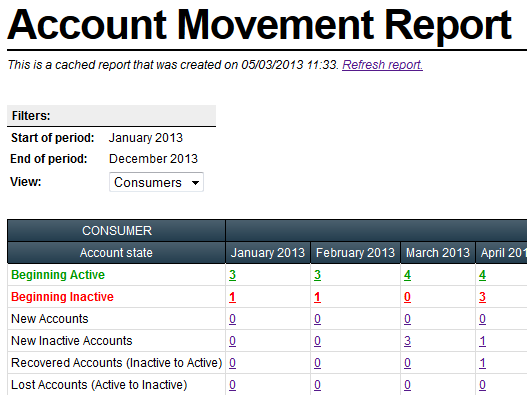Image resolution: width=527 pixels, height=395 pixels.
Task: Open Beginning Active value for January 2013
Action: click(232, 275)
